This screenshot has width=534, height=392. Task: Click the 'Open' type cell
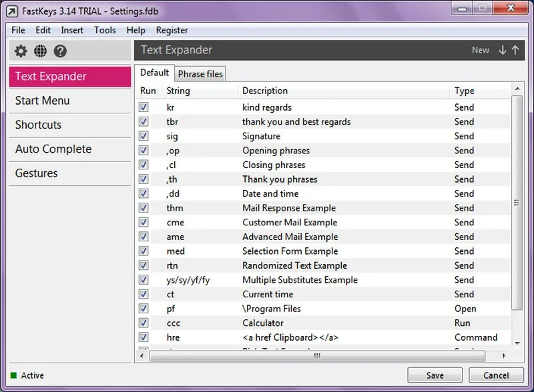coord(465,309)
